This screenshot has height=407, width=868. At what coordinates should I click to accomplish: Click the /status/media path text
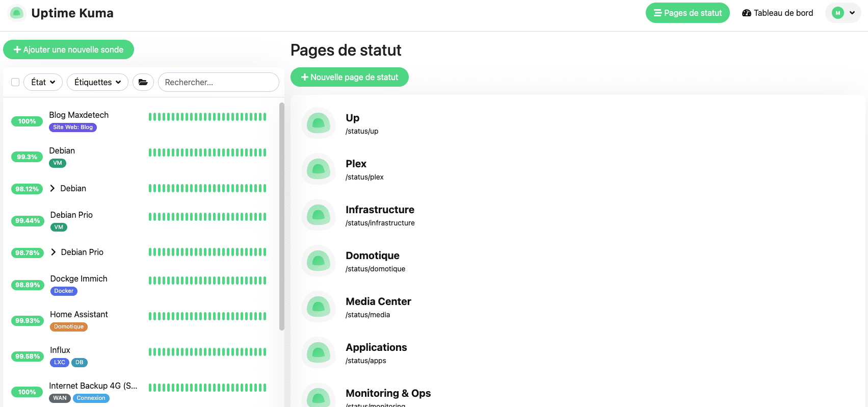(367, 315)
